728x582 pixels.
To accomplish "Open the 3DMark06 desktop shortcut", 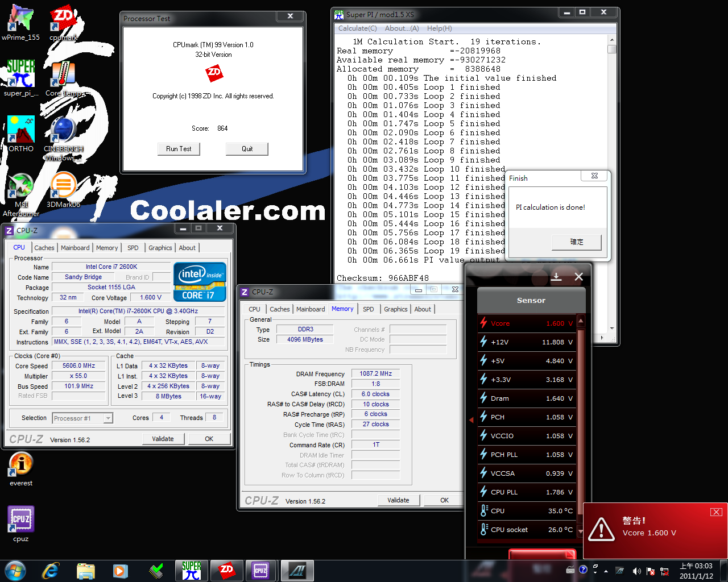I will (x=63, y=190).
